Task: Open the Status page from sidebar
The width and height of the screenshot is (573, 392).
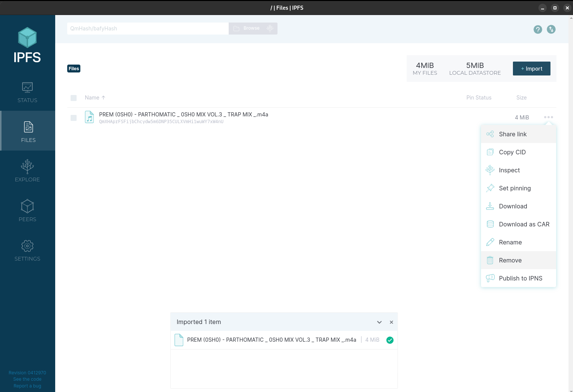Action: tap(27, 92)
